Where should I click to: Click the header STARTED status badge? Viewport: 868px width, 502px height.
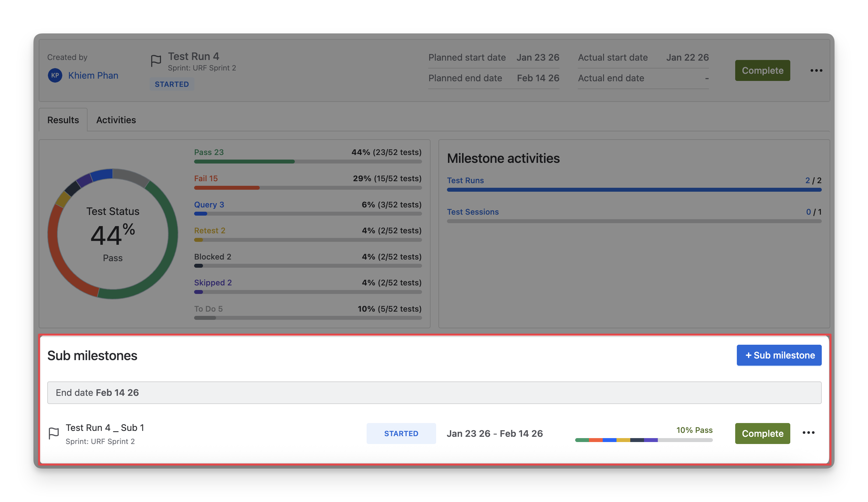pyautogui.click(x=172, y=84)
